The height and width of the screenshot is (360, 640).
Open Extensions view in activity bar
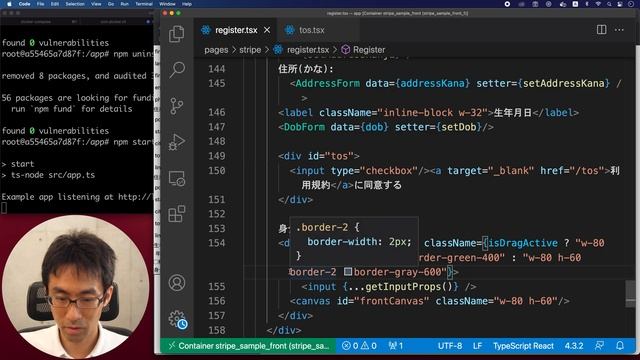177,214
